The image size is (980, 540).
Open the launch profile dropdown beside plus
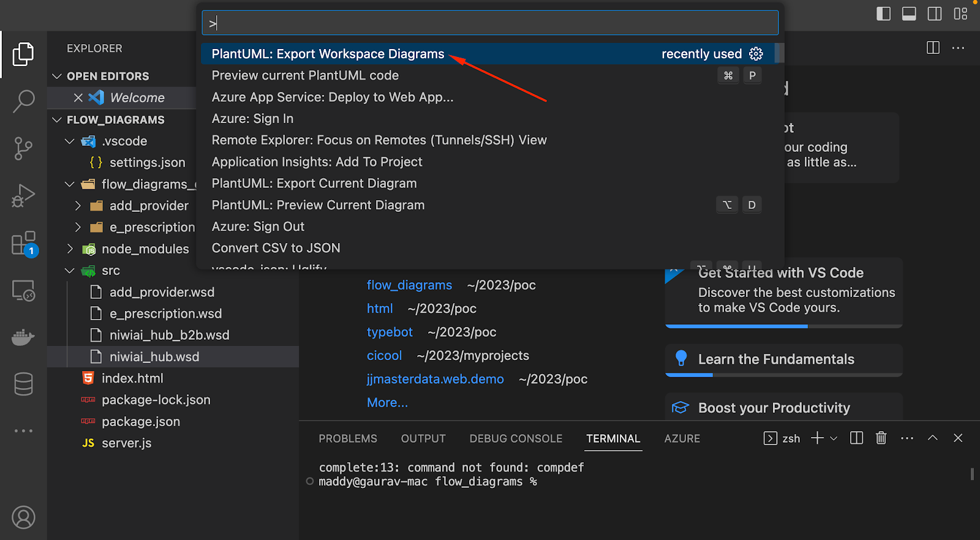[834, 438]
